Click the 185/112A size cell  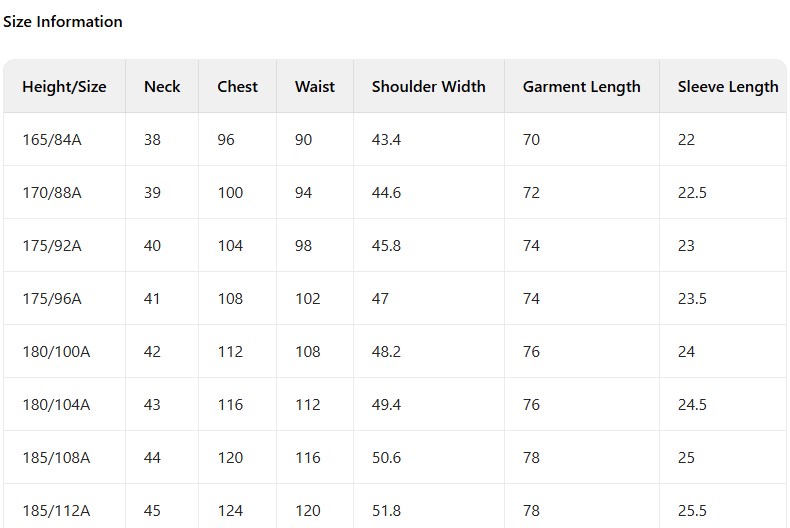[x=56, y=511]
